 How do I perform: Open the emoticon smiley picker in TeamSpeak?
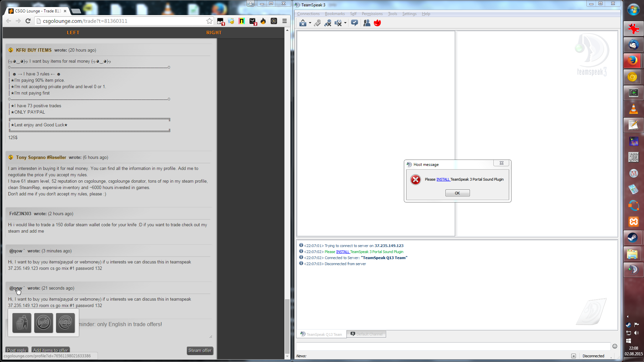click(614, 346)
